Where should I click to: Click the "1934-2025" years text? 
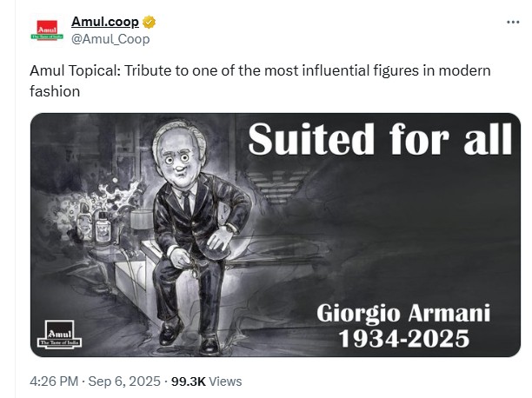pyautogui.click(x=403, y=339)
